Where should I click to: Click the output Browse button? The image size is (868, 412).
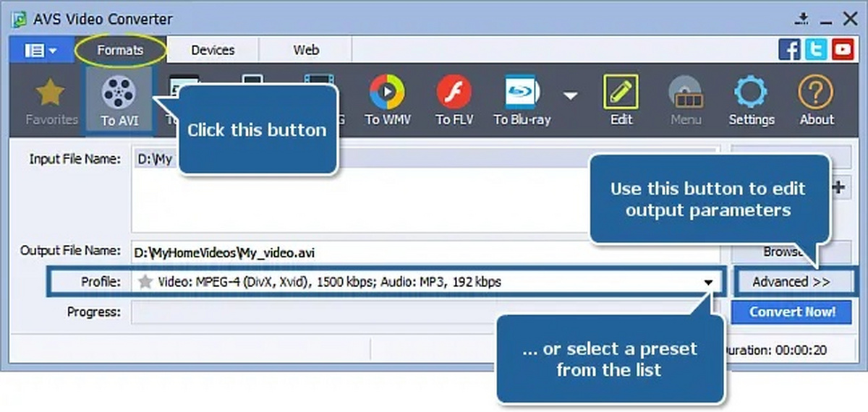[x=791, y=252]
